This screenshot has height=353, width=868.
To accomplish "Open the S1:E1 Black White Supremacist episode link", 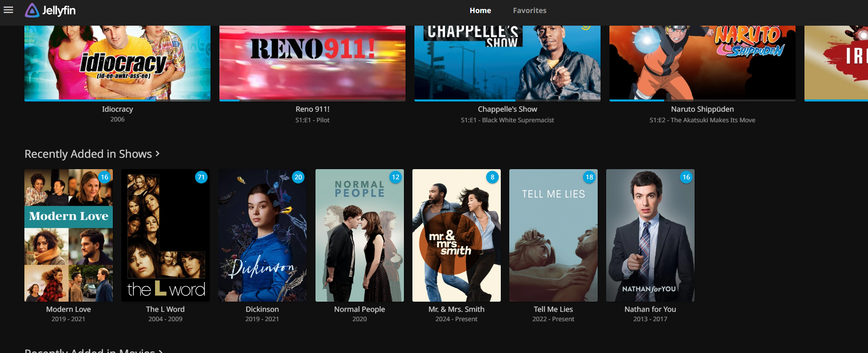I will [x=507, y=120].
